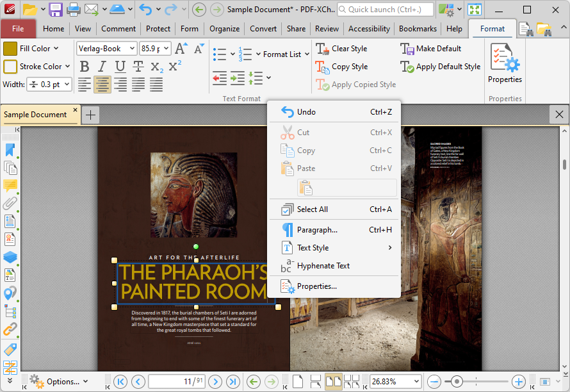570x392 pixels.
Task: Open the Links pane from the sidebar
Action: point(10,329)
